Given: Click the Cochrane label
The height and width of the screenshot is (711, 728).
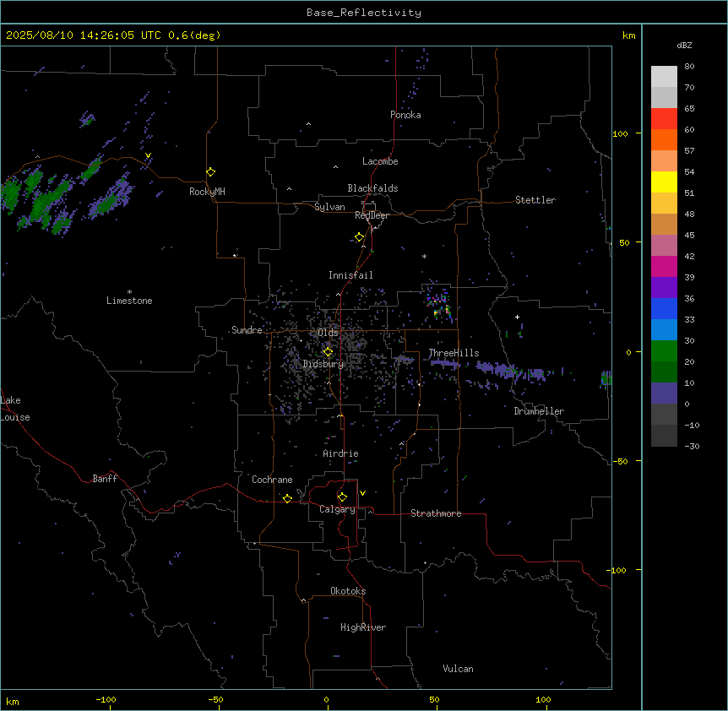Looking at the screenshot, I should pyautogui.click(x=272, y=480).
